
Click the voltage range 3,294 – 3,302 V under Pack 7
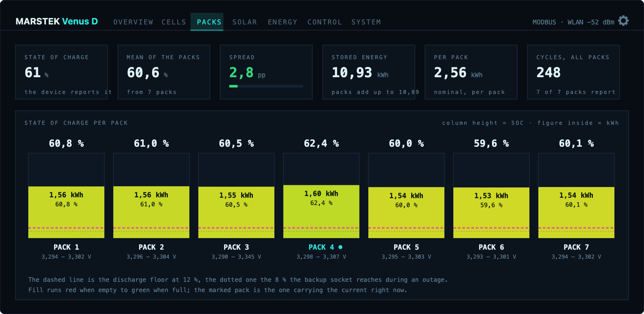tap(576, 257)
